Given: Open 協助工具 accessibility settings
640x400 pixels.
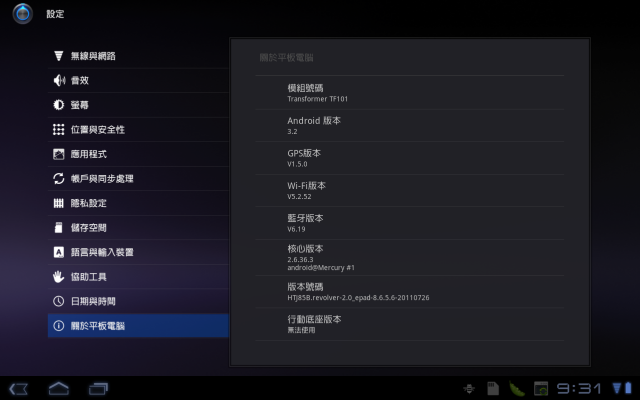Looking at the screenshot, I should 138,276.
